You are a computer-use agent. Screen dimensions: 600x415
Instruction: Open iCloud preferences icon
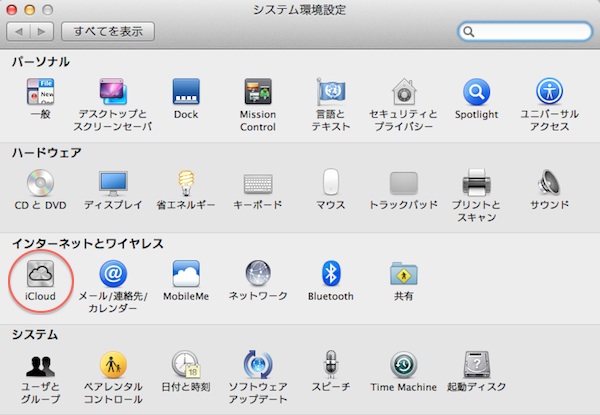(x=40, y=273)
